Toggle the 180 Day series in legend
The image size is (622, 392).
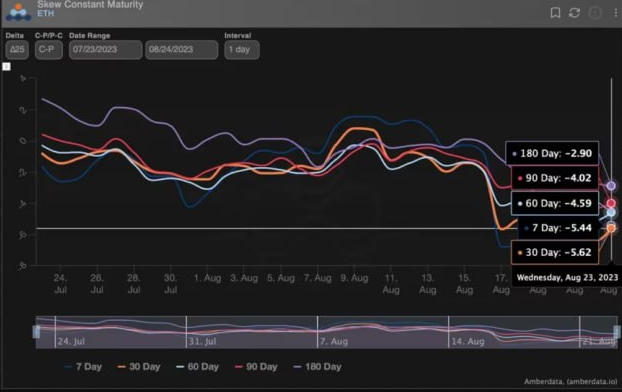point(317,367)
